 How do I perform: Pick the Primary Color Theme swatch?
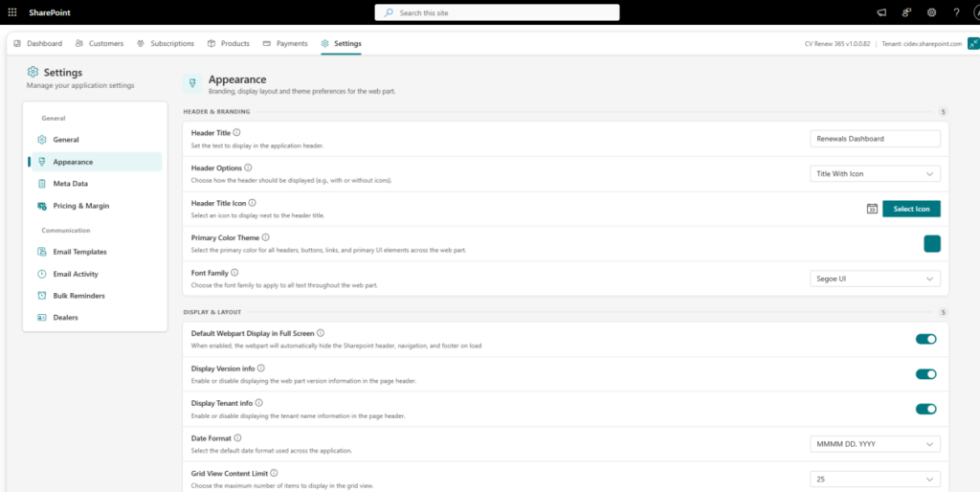coord(932,244)
